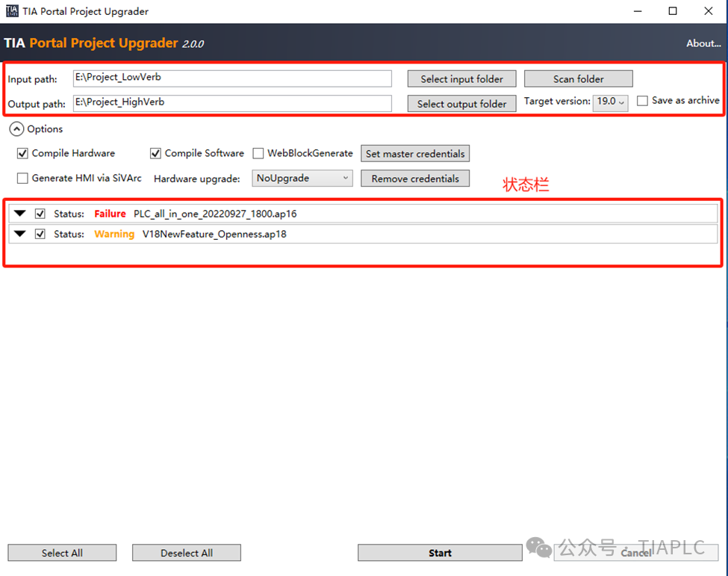Minimize the TIA Portal Project Upgrader window

point(638,11)
